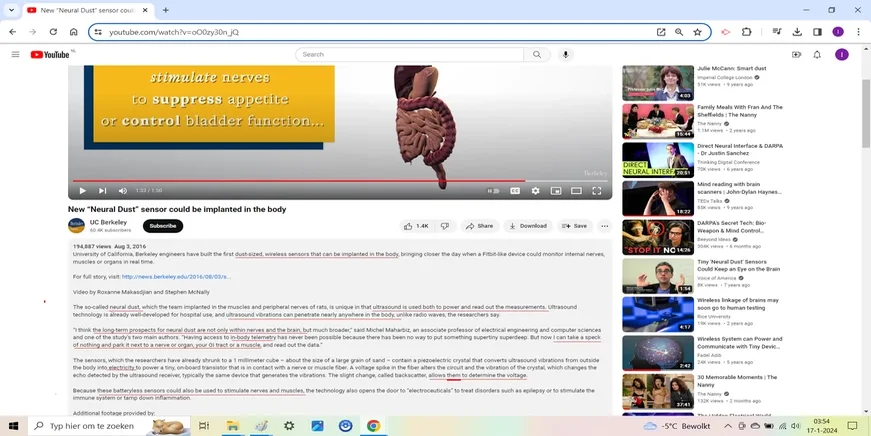Image resolution: width=871 pixels, height=436 pixels.
Task: Open YouTube hamburger guide menu
Action: pos(16,54)
